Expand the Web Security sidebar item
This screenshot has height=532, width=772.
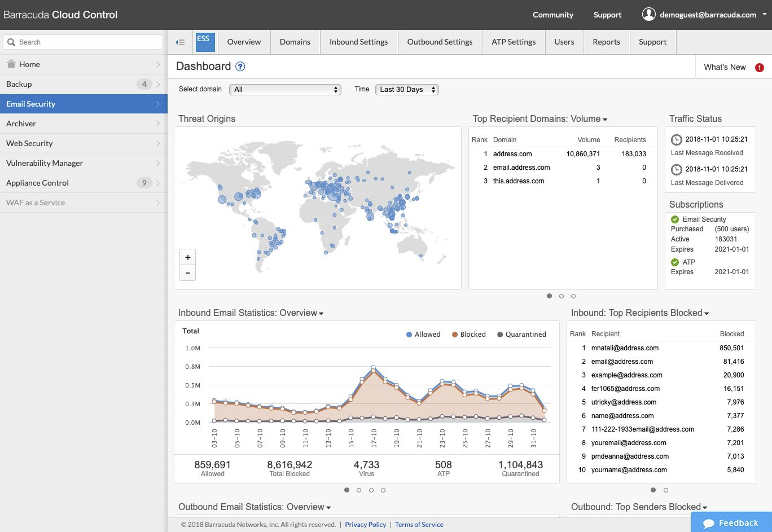(x=84, y=143)
